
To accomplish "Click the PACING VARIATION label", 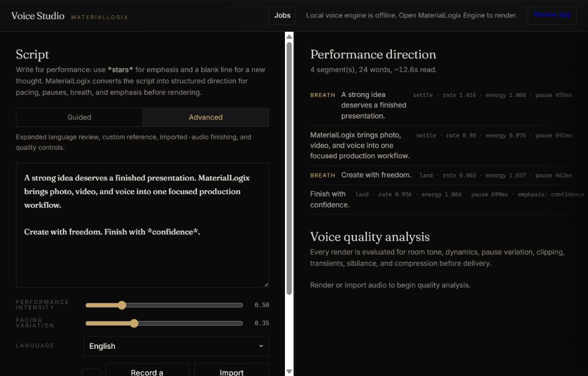I will 35,323.
